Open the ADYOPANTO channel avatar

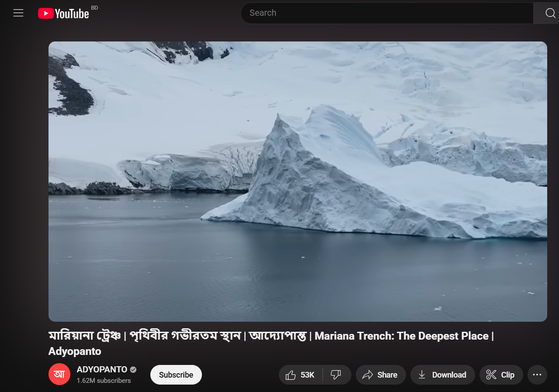click(x=59, y=375)
